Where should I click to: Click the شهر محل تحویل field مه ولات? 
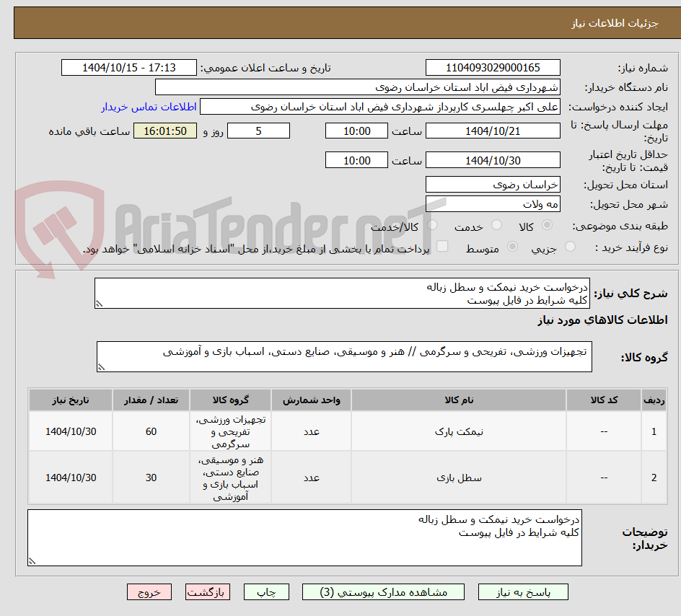[493, 204]
